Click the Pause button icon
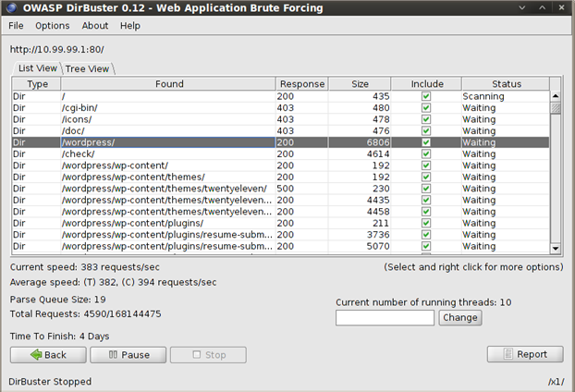 (111, 355)
